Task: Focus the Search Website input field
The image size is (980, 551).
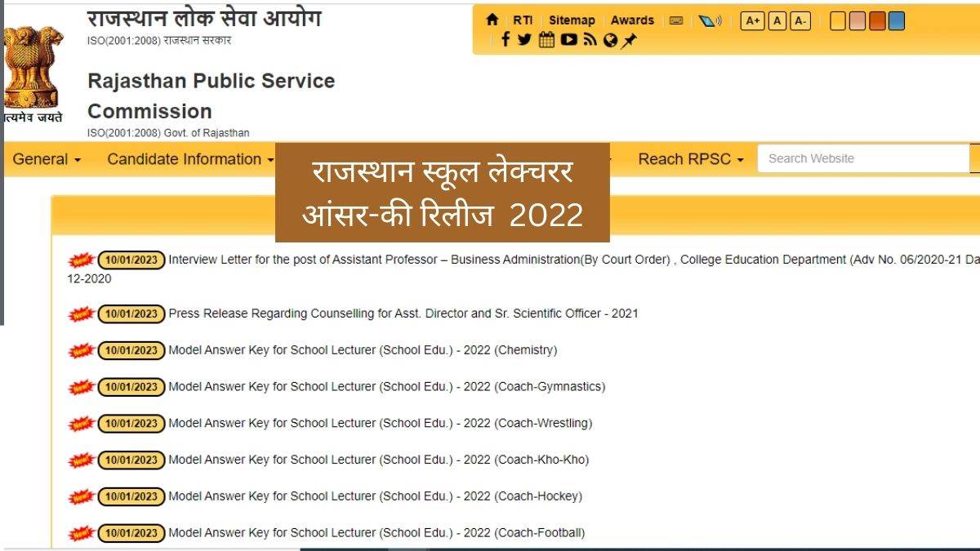Action: (x=863, y=158)
